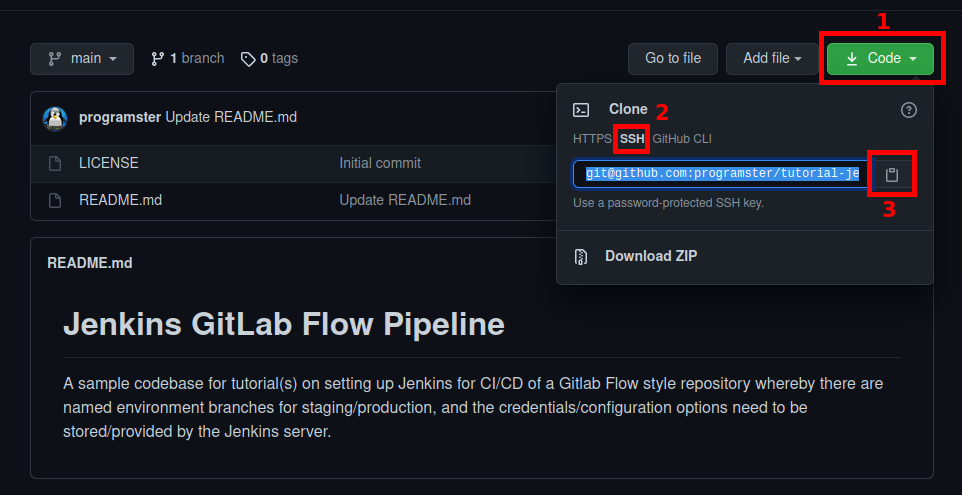Switch to the GitHub CLI clone tab

coord(682,139)
